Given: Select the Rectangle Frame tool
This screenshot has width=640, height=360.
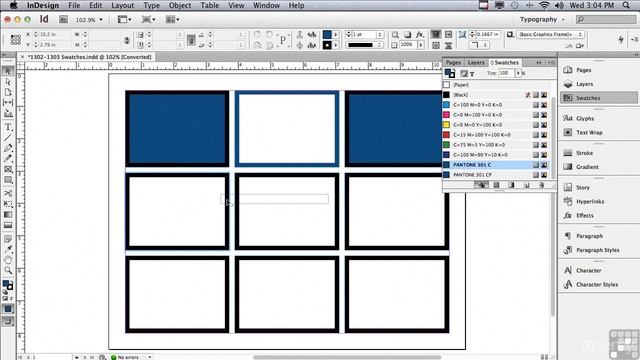Looking at the screenshot, I should (8, 169).
